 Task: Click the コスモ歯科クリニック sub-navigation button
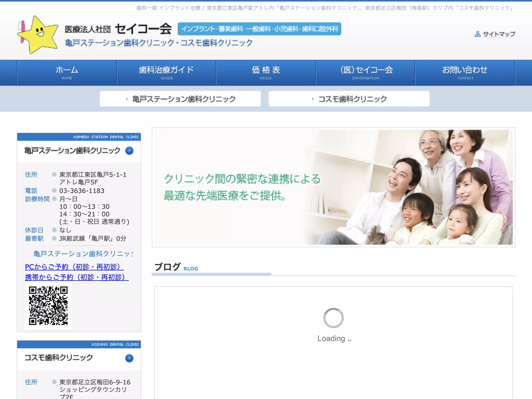(349, 99)
